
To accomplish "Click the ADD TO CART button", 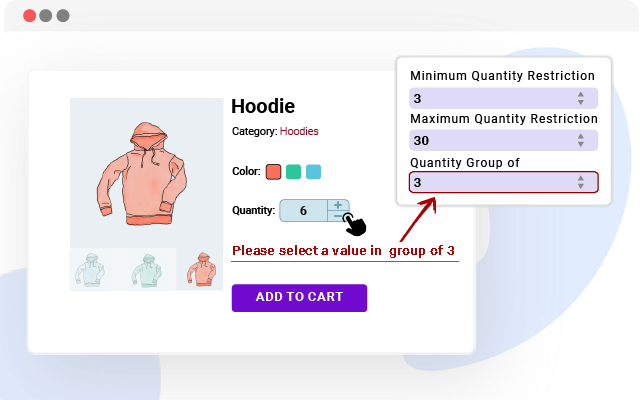I will coord(299,297).
